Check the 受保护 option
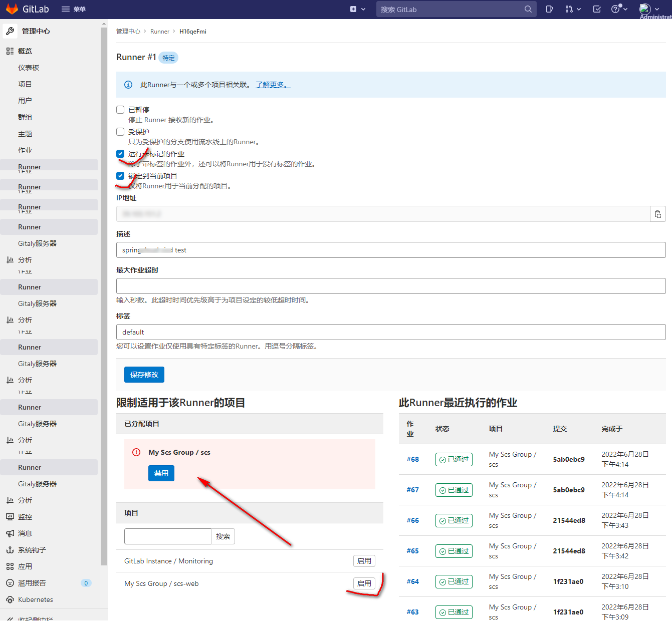This screenshot has height=621, width=672. click(120, 131)
